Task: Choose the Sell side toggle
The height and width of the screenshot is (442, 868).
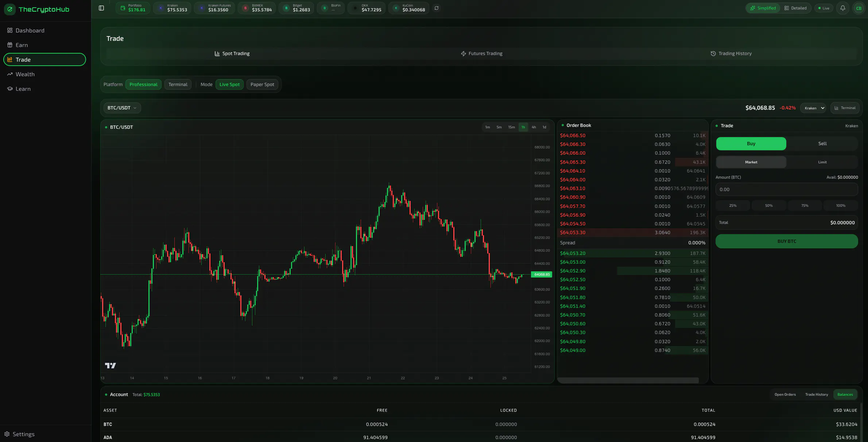Action: [822, 144]
